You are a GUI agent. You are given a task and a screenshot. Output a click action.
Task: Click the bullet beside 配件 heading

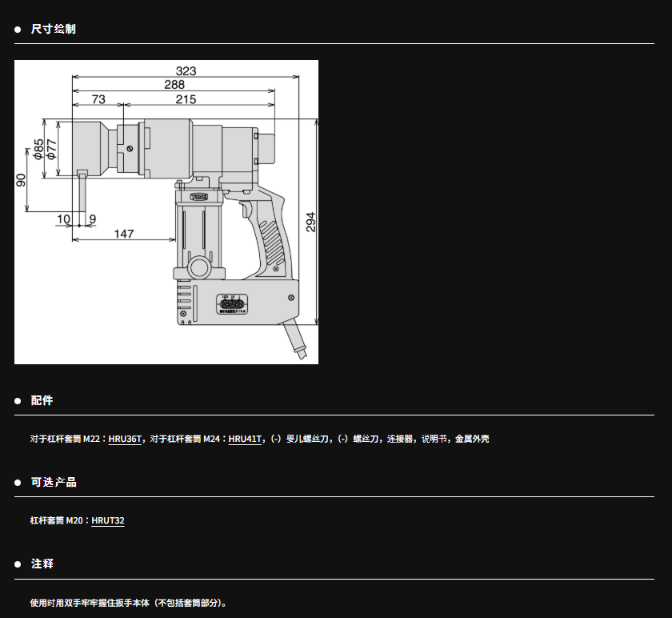tap(18, 401)
